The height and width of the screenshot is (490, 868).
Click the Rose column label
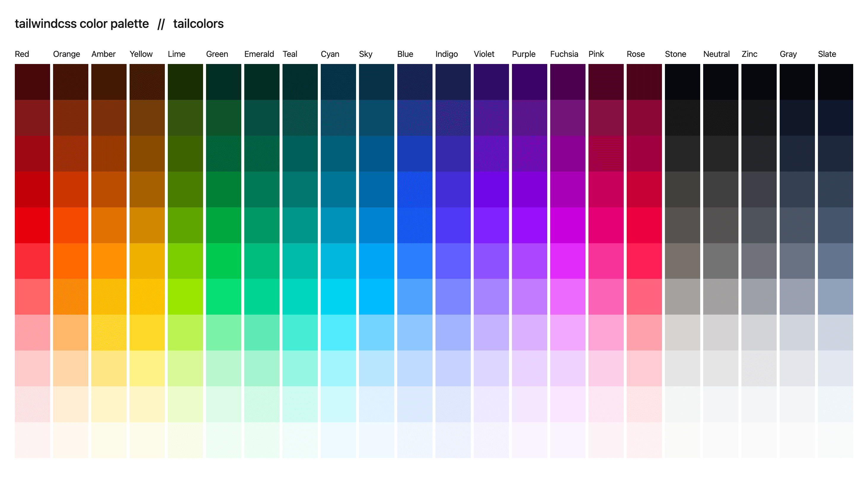click(636, 54)
